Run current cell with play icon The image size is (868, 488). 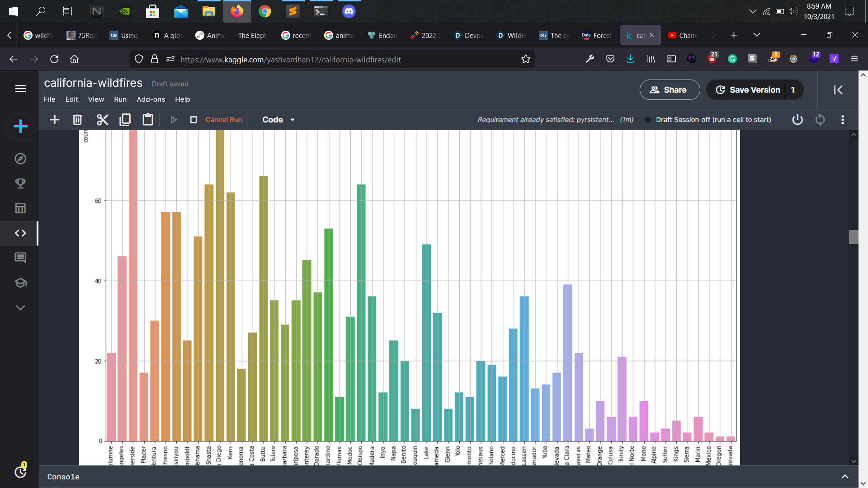174,120
